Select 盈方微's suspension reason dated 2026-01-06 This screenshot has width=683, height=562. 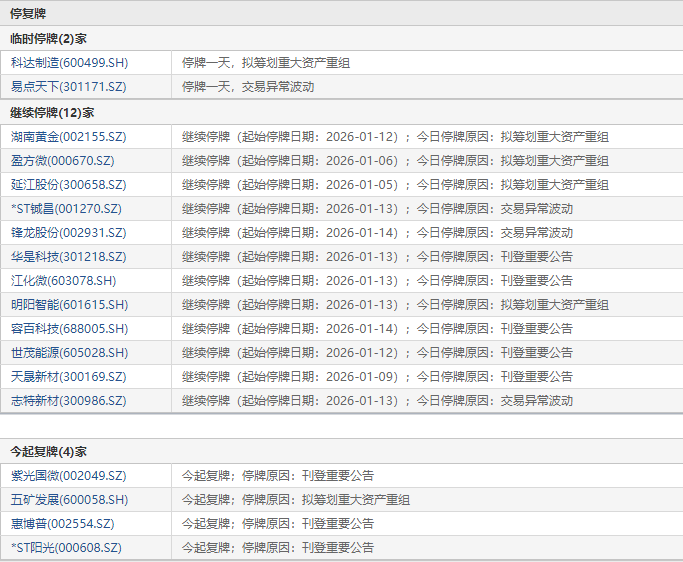pyautogui.click(x=395, y=161)
